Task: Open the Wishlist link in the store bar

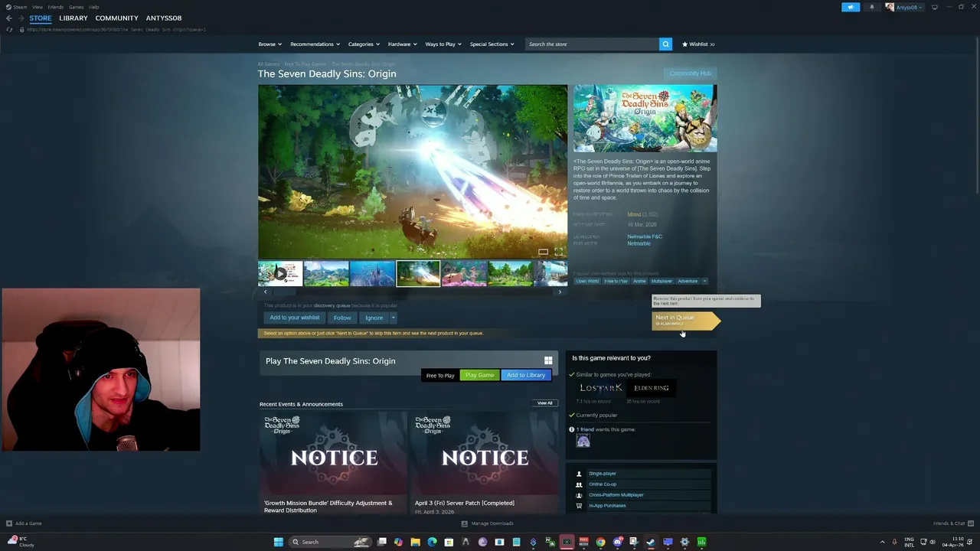Action: pos(698,44)
